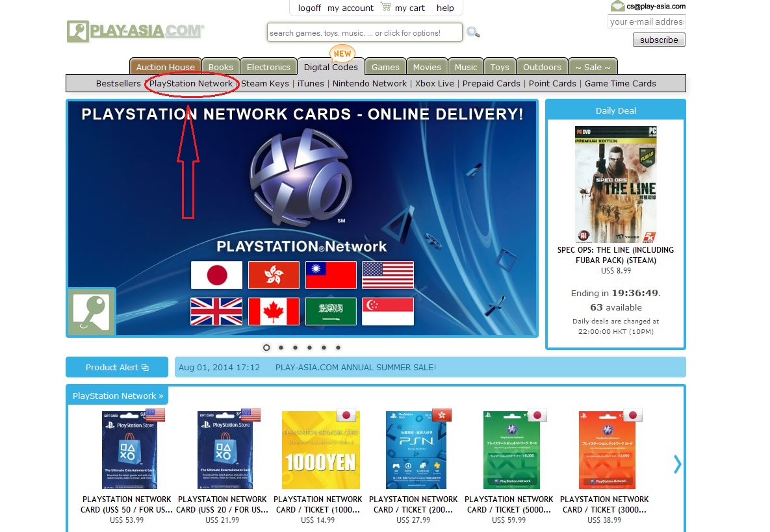Switch to the Electronics tab

(268, 67)
